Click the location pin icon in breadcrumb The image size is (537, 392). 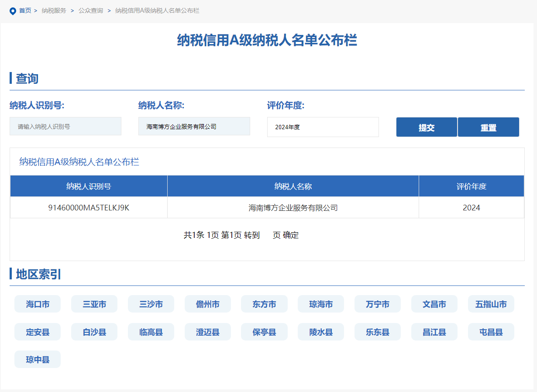(x=13, y=11)
